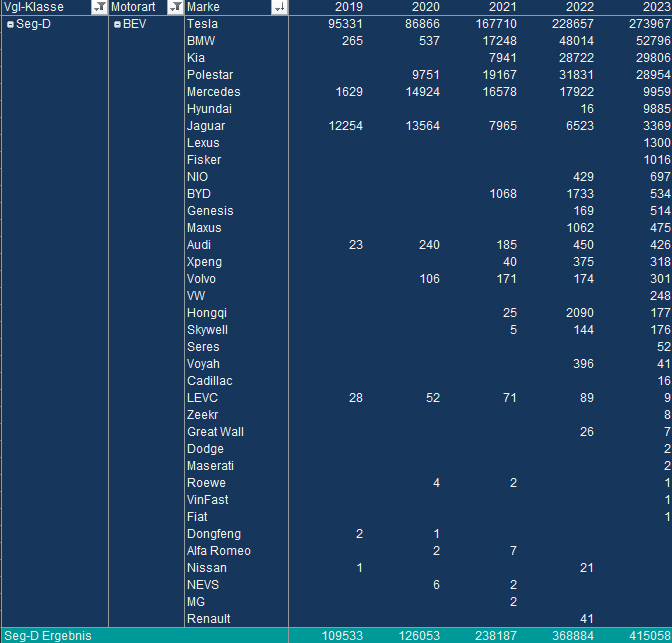
Task: Click the Renault row label
Action: point(209,618)
